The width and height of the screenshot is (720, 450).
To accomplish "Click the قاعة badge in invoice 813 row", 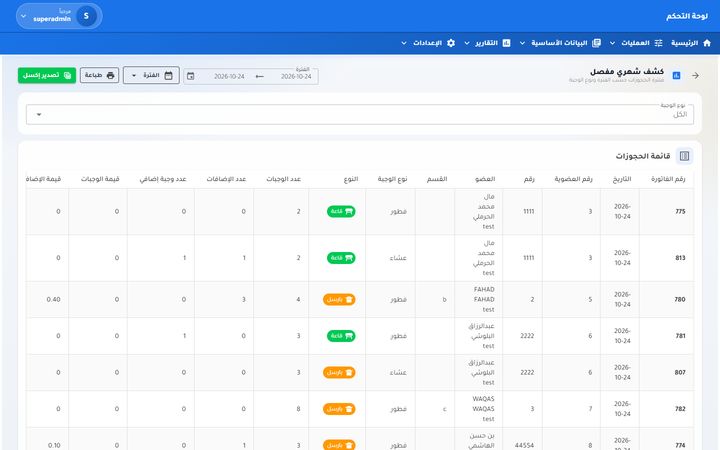I will [x=341, y=258].
